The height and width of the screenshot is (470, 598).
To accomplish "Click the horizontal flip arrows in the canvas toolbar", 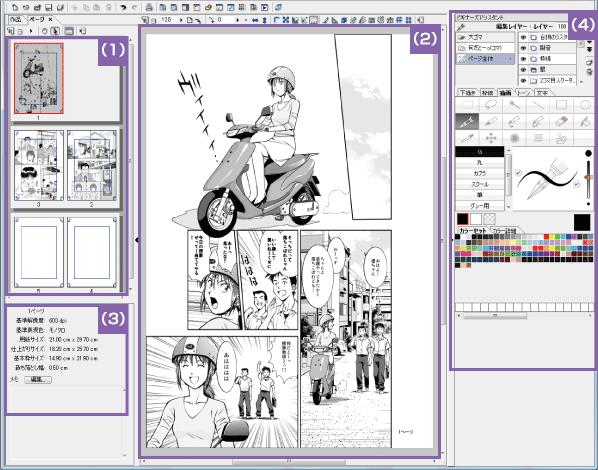I will tap(255, 20).
